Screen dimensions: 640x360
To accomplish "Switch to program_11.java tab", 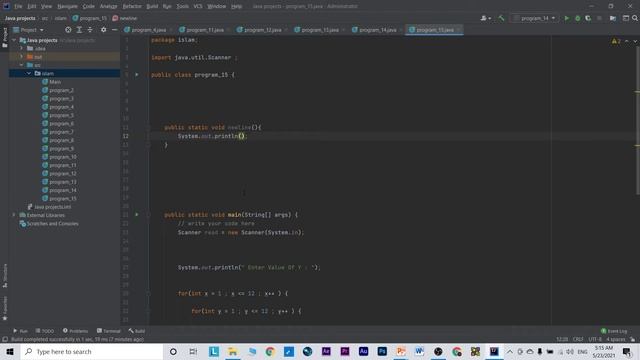I will [205, 30].
